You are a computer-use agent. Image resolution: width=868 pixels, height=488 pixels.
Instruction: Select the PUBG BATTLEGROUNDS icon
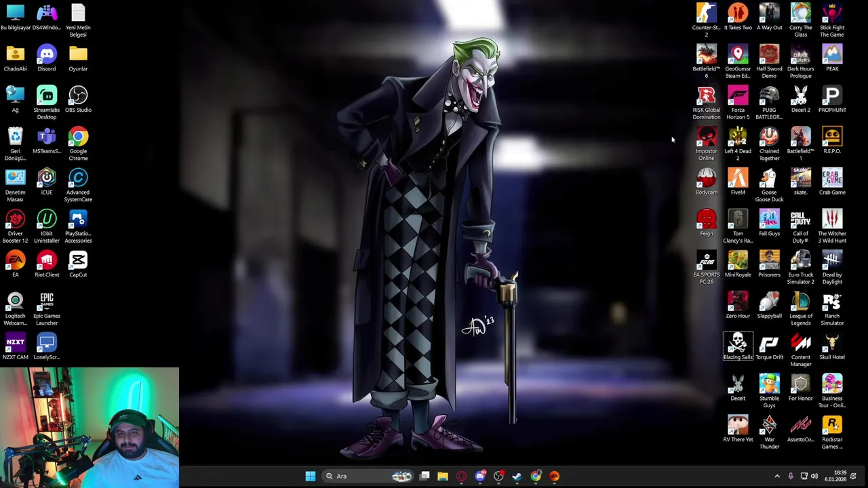(769, 102)
